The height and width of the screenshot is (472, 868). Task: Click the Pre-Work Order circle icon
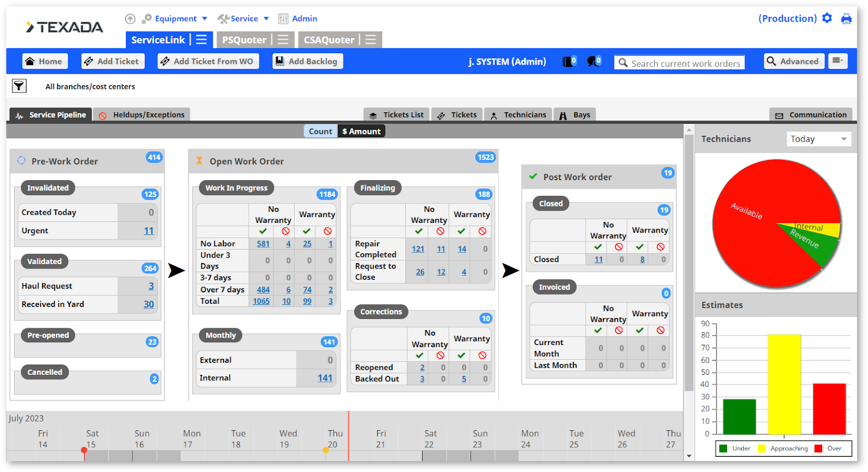pyautogui.click(x=21, y=161)
